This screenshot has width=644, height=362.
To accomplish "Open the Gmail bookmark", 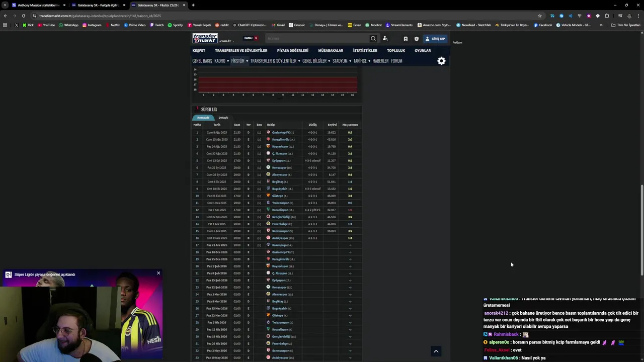I will [x=278, y=25].
